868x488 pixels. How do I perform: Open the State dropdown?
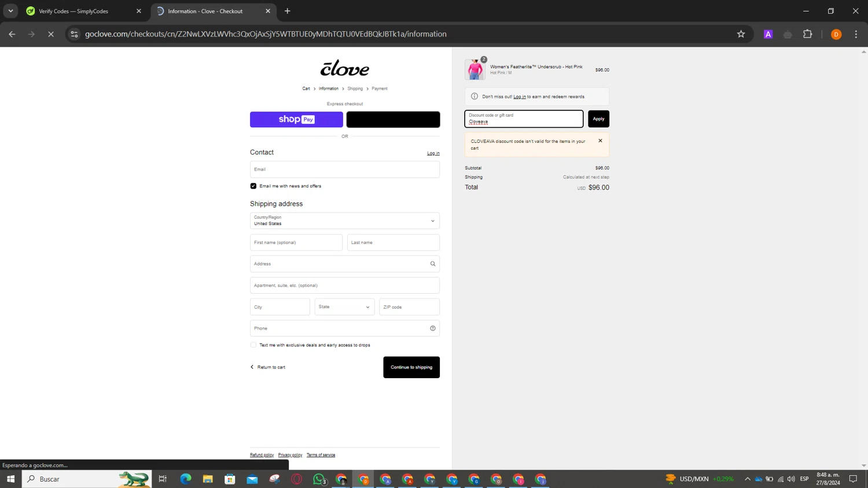click(344, 307)
